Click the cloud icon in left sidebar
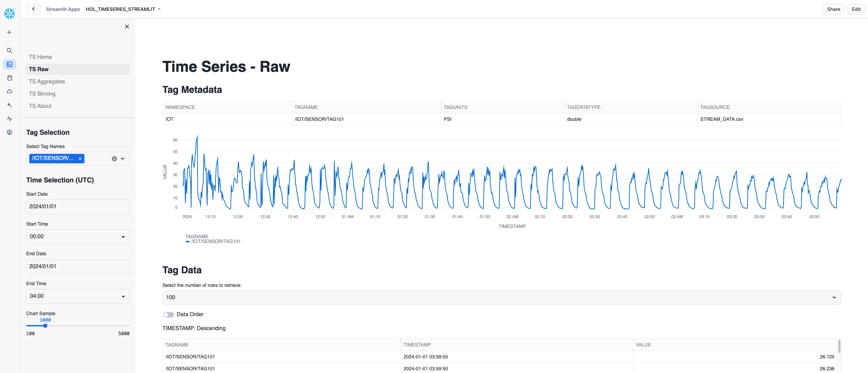 (x=10, y=92)
